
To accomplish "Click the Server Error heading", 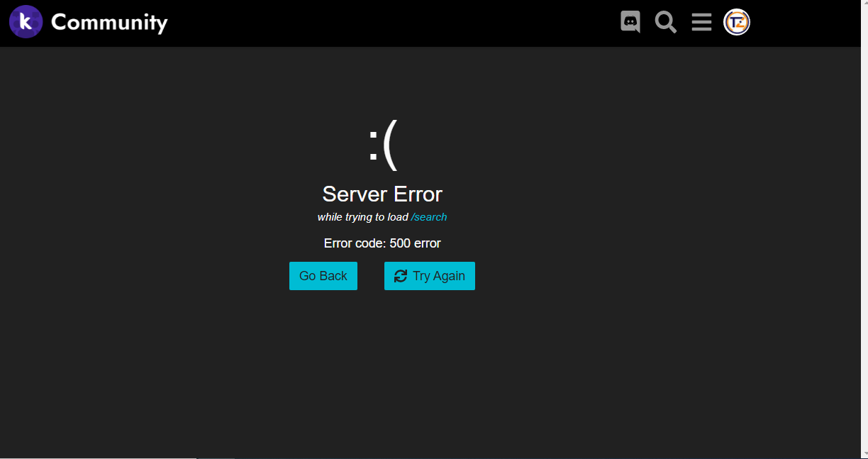I will pyautogui.click(x=382, y=194).
